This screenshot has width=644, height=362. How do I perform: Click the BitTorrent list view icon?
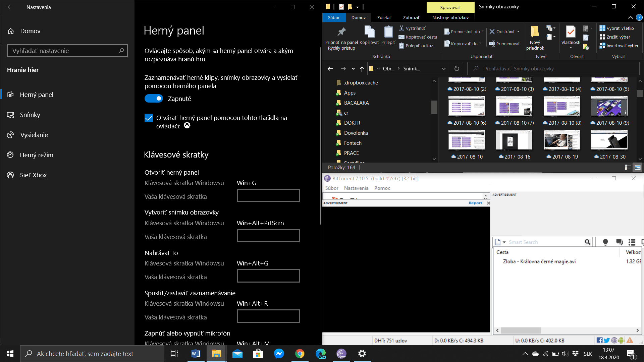click(x=632, y=242)
